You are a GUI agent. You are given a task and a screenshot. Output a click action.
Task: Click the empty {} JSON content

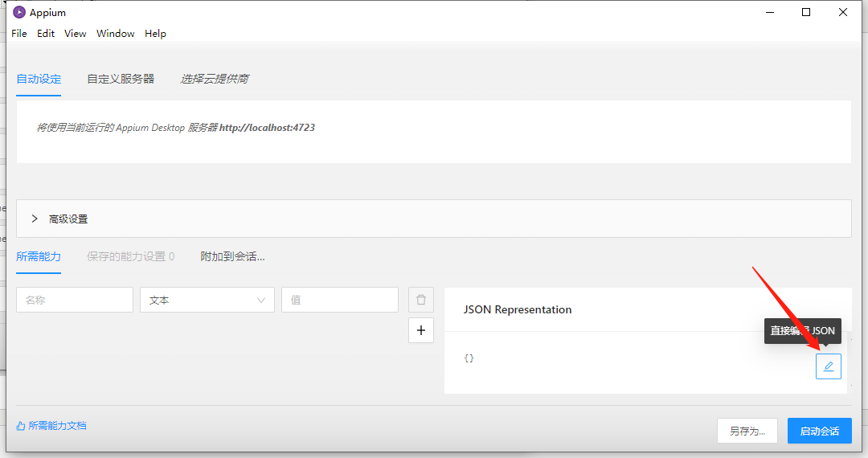[x=469, y=358]
